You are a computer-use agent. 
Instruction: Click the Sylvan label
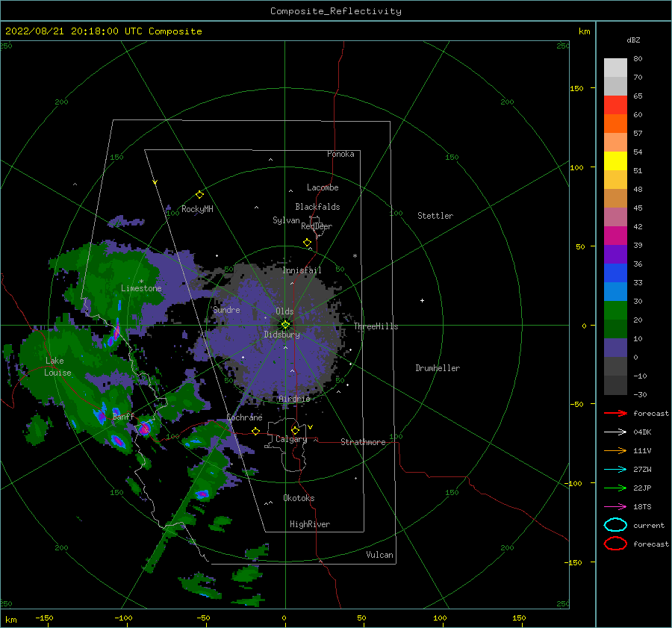point(286,220)
